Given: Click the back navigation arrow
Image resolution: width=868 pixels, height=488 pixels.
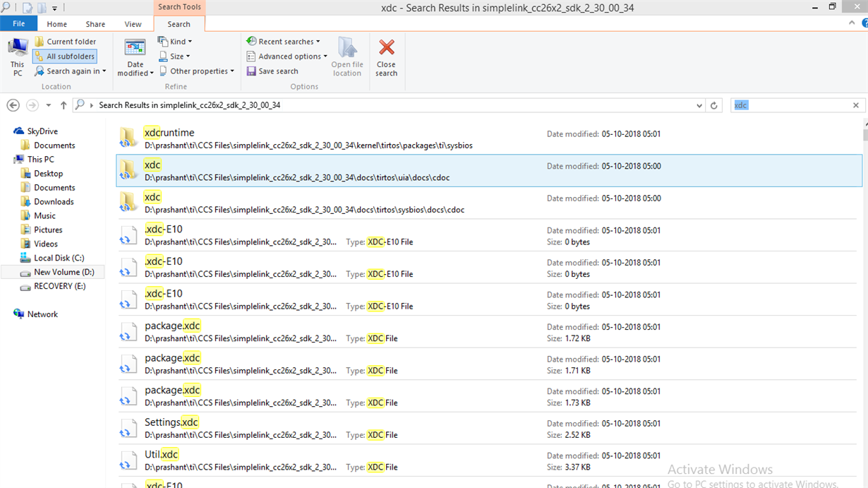Looking at the screenshot, I should 13,105.
